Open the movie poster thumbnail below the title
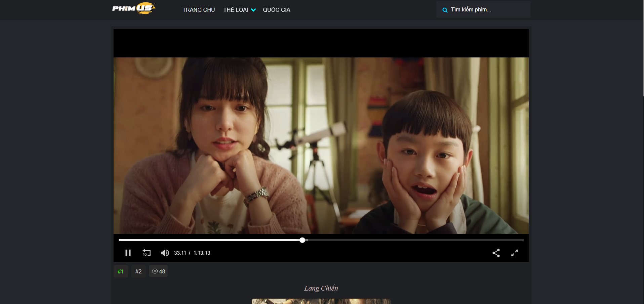The height and width of the screenshot is (304, 644). (x=321, y=301)
